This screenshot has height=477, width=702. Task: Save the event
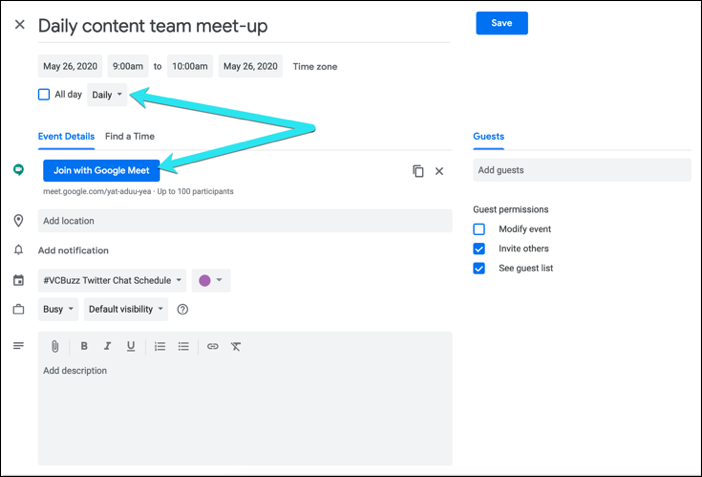502,23
